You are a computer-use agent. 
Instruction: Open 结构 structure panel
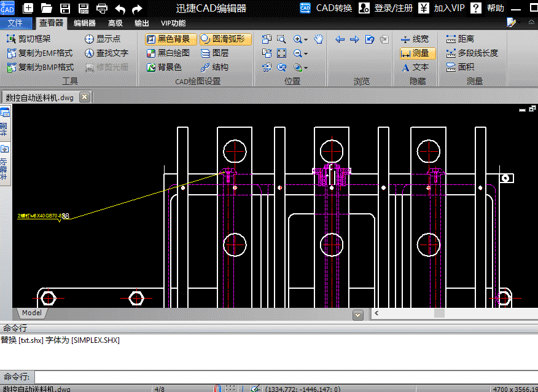214,67
